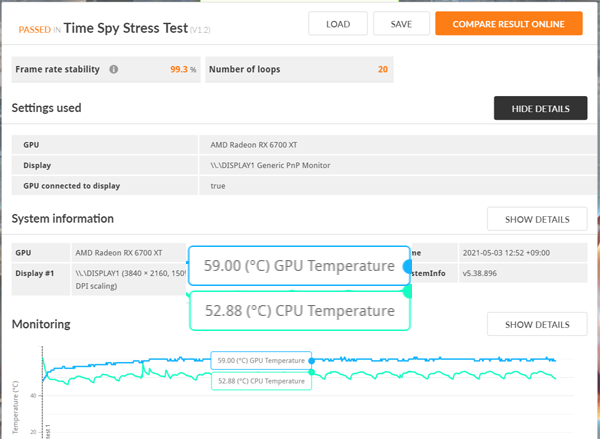Click the SAVE button
The width and height of the screenshot is (600, 439).
(401, 23)
